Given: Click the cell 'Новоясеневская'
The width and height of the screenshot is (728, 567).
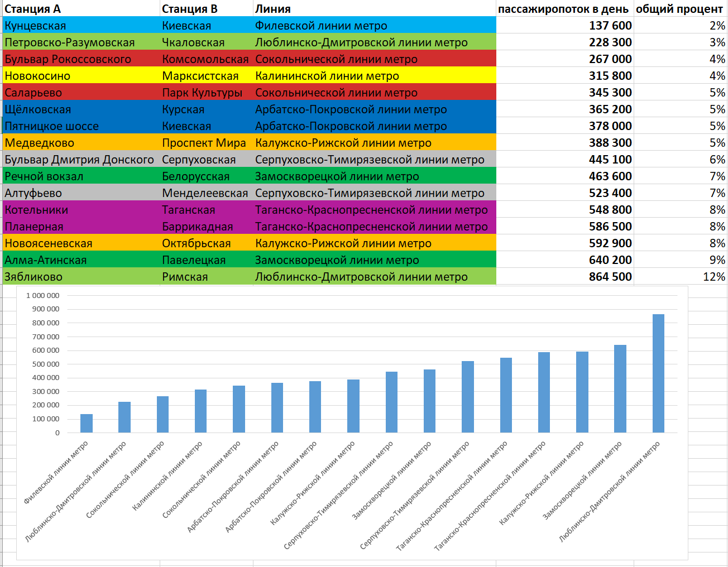Looking at the screenshot, I should pos(81,243).
